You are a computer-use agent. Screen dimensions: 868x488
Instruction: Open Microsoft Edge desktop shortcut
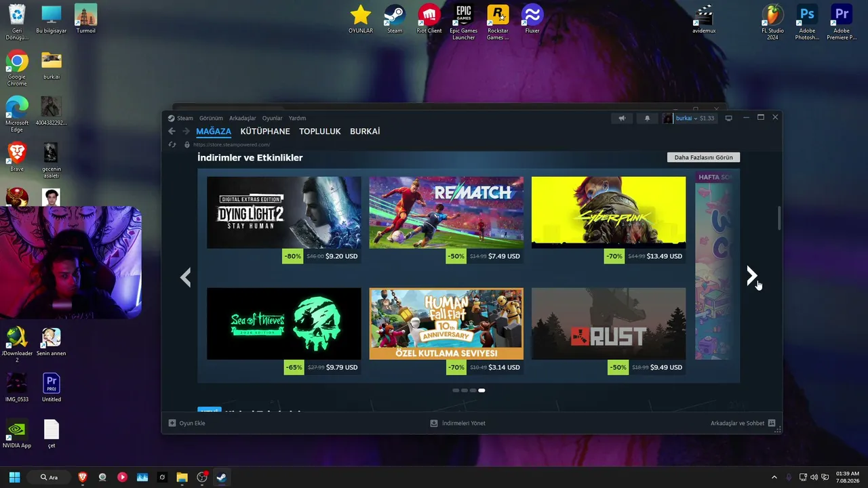[x=17, y=114]
